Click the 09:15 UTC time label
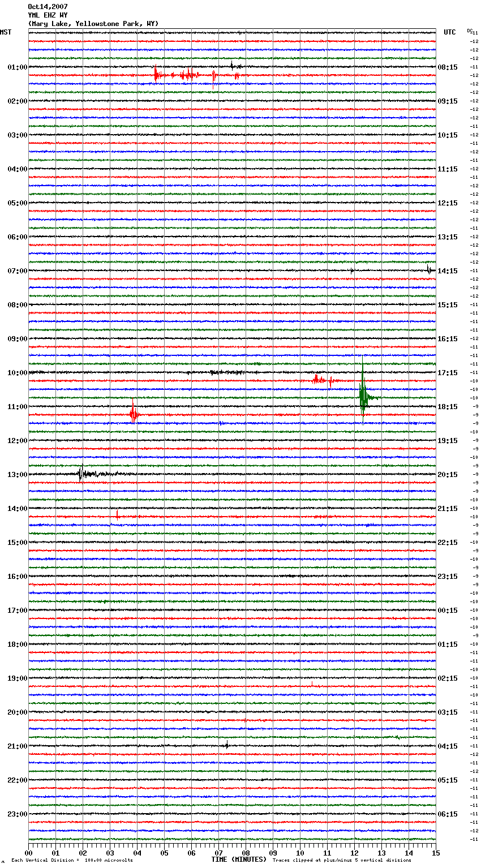Screen dimensions: 481x868 [448, 101]
